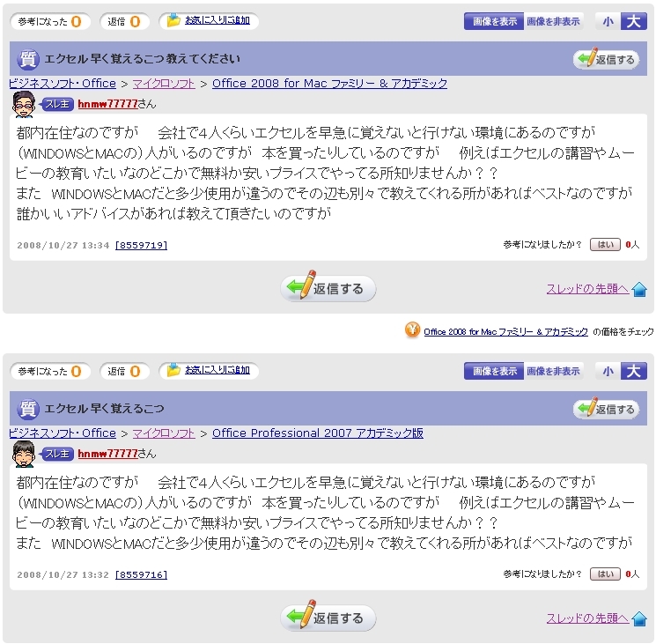Image resolution: width=656 pixels, height=644 pixels.
Task: Click はい helpful button on first post
Action: (605, 245)
